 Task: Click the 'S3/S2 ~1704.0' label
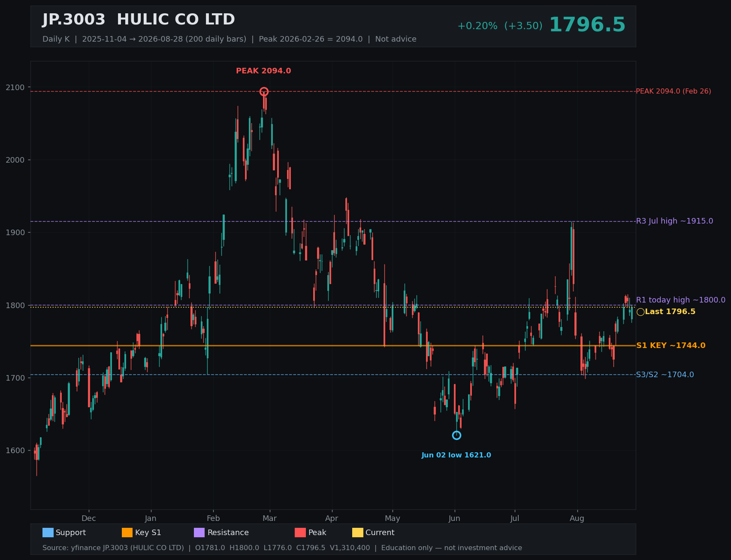coord(665,375)
